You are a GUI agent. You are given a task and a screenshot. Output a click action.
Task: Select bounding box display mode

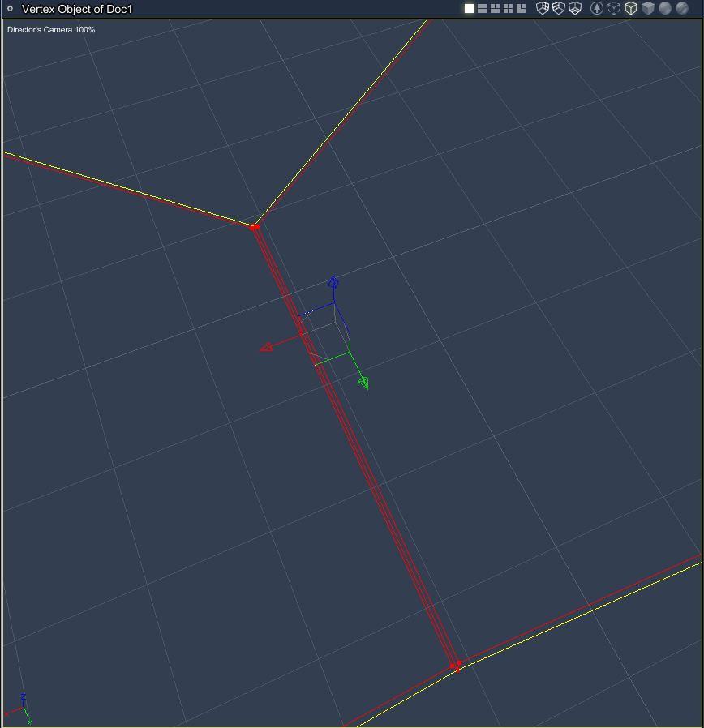[614, 8]
